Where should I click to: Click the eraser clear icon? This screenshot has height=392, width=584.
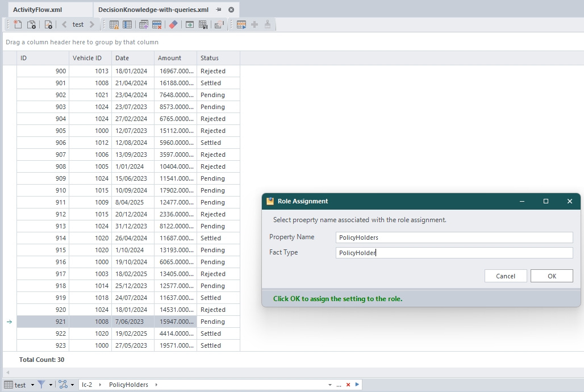click(x=173, y=24)
